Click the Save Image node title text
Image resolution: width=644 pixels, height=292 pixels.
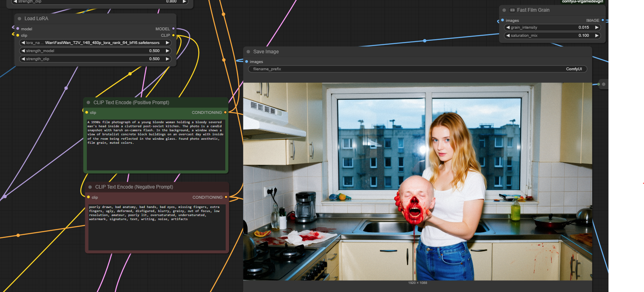tap(266, 52)
